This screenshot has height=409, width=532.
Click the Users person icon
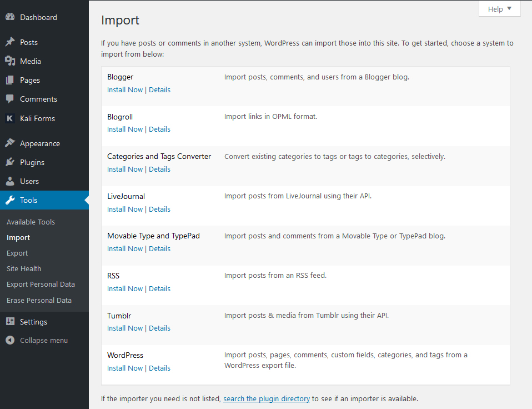coord(10,181)
